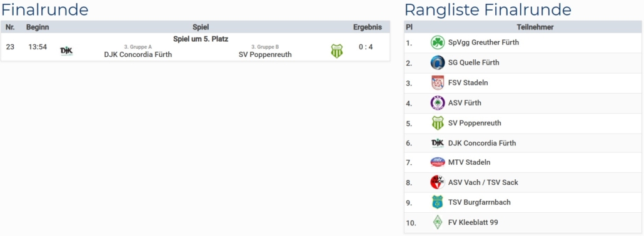Click green shield logo in match row
Screen dimensions: 644x236
337,51
